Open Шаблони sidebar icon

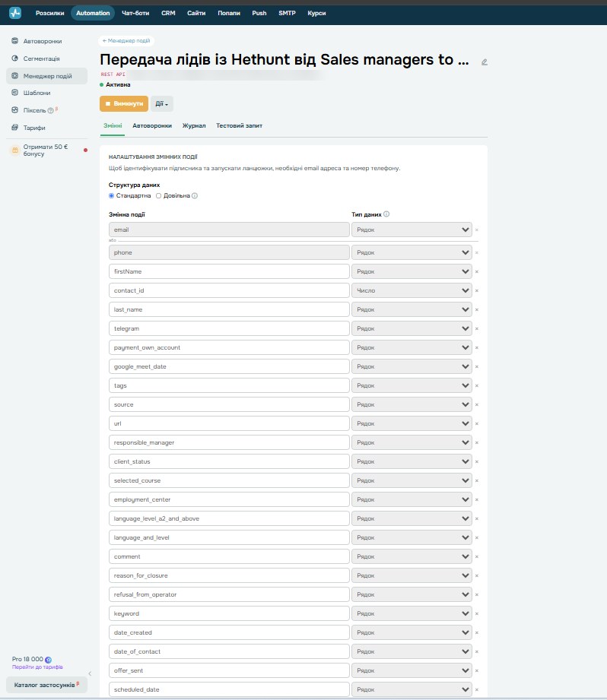(x=14, y=93)
